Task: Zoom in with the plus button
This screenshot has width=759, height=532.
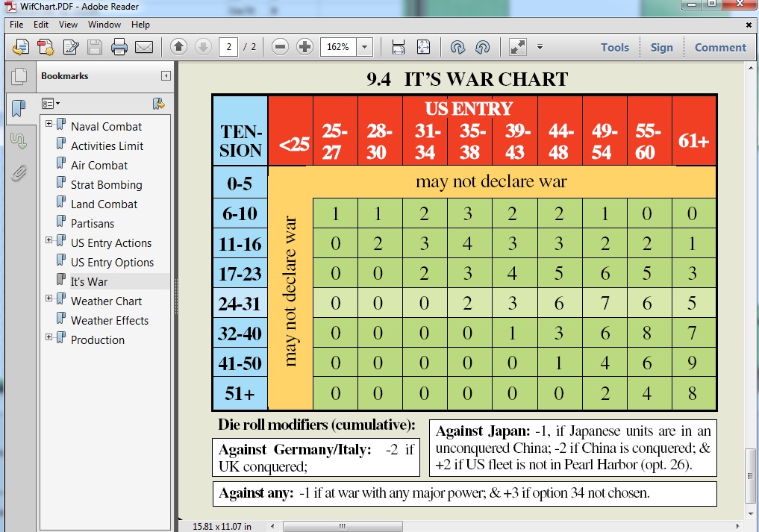Action: pyautogui.click(x=304, y=46)
